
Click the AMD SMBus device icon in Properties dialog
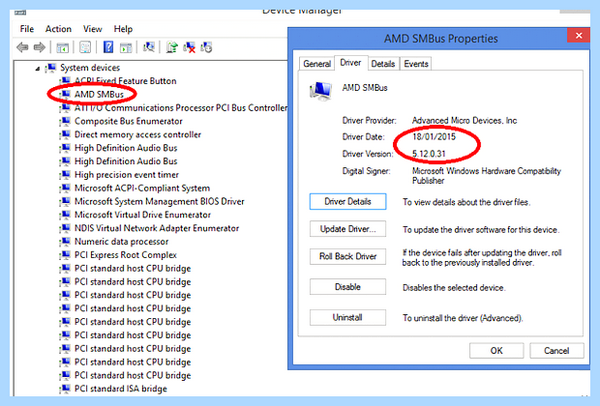[321, 91]
